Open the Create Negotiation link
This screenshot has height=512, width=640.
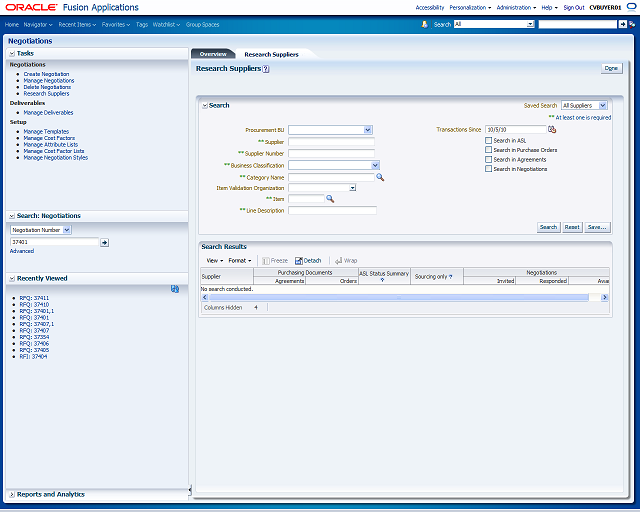pyautogui.click(x=46, y=74)
